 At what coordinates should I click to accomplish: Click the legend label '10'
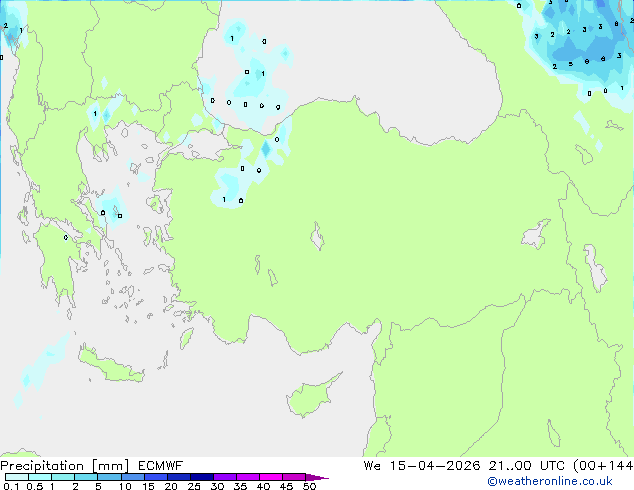click(x=125, y=486)
